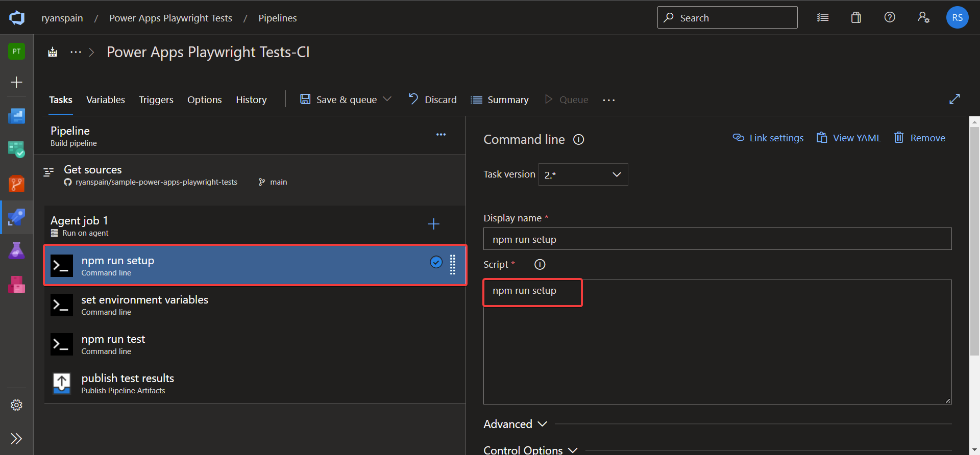Open the Save & queue dropdown arrow
This screenshot has width=980, height=455.
387,99
